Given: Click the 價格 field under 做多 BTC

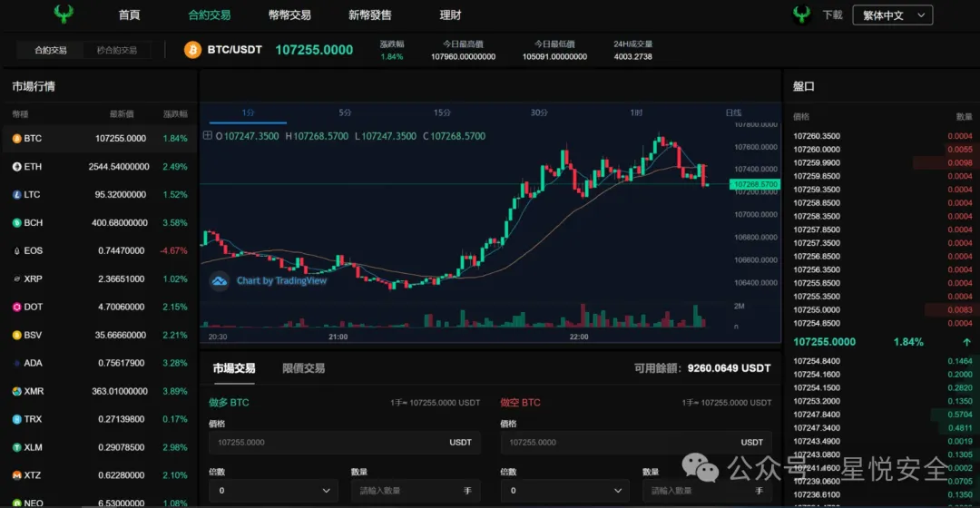Looking at the screenshot, I should pos(345,443).
